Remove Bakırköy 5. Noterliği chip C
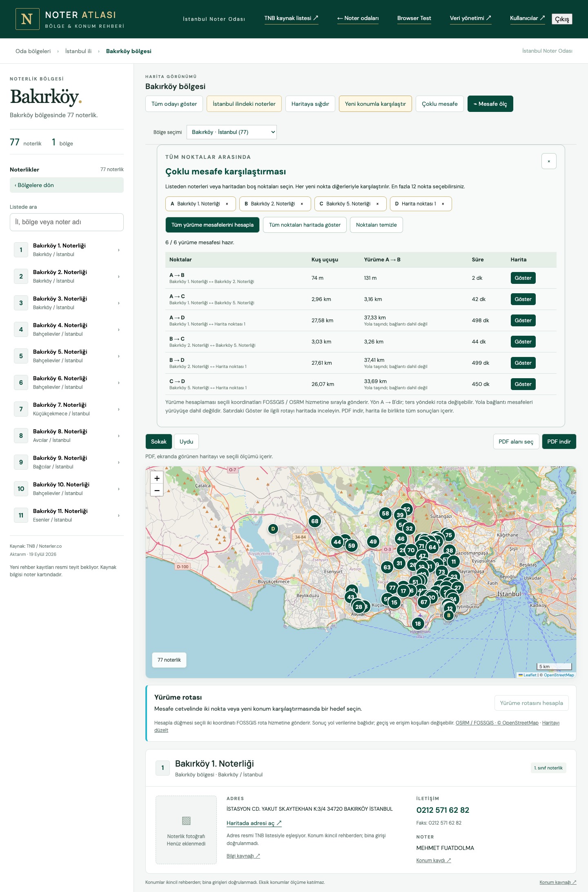The width and height of the screenshot is (588, 892). pyautogui.click(x=377, y=204)
